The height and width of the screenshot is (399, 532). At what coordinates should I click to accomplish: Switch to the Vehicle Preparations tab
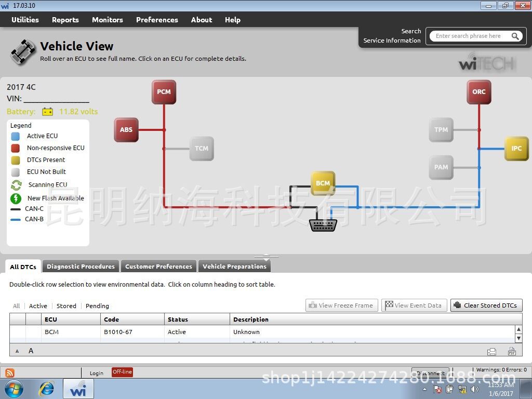click(x=234, y=267)
